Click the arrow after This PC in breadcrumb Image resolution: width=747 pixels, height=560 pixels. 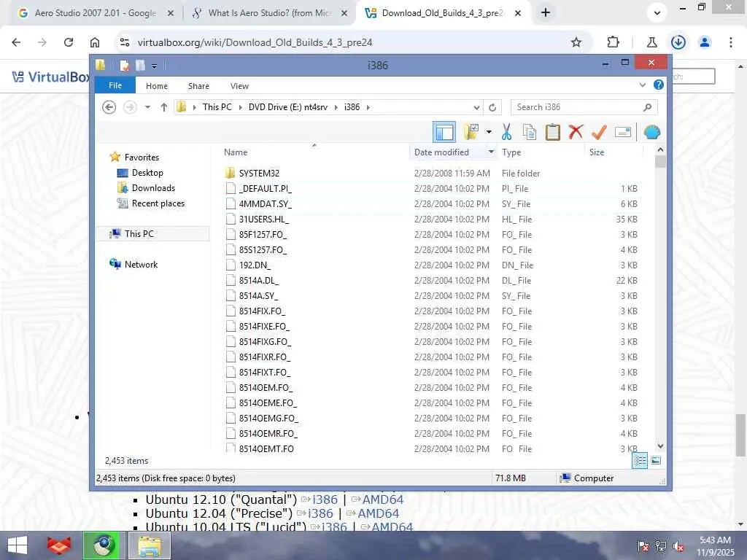(x=241, y=108)
